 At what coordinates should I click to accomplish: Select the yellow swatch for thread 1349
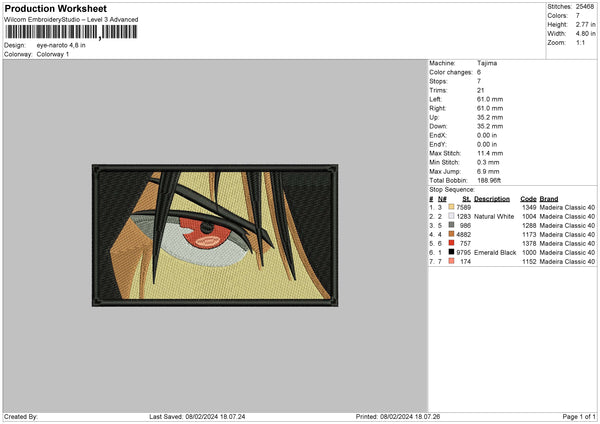point(451,207)
